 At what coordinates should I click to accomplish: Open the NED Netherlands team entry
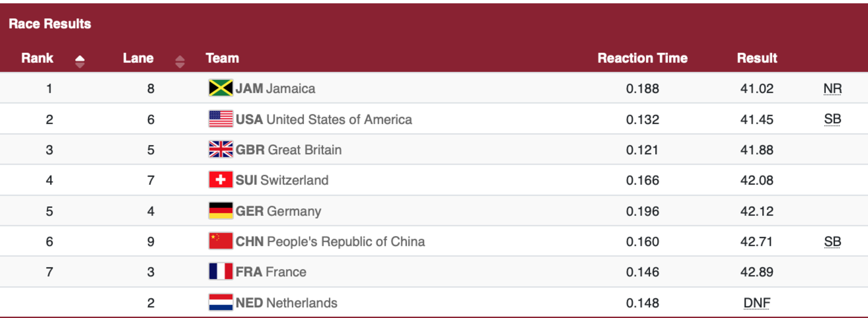click(286, 303)
